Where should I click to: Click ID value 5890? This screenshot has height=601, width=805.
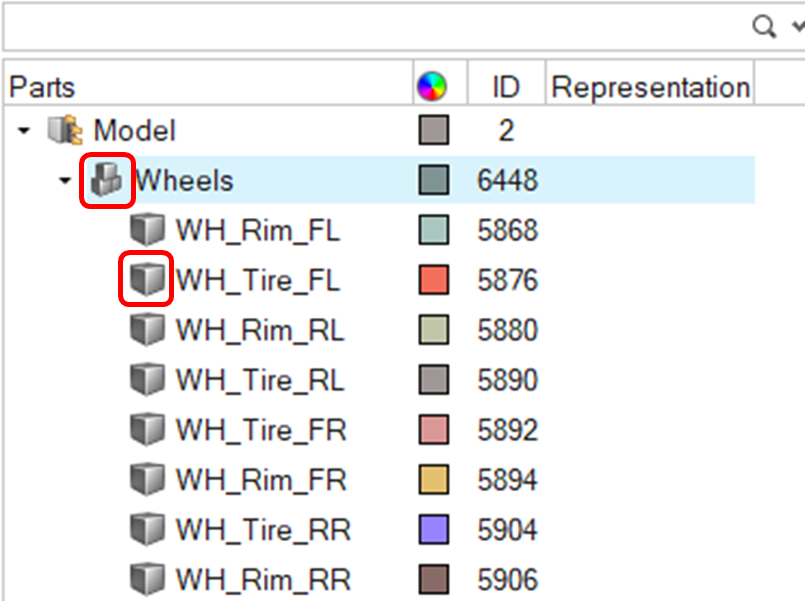507,380
